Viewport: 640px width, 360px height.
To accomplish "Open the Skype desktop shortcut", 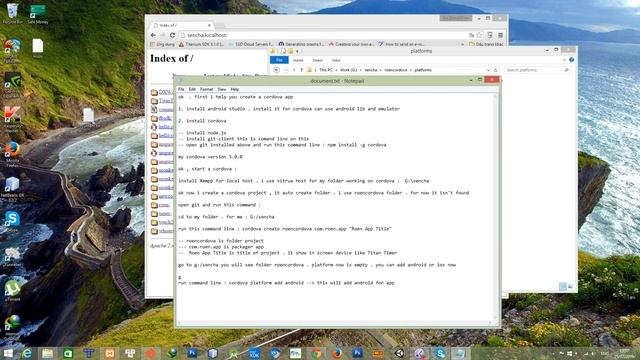I will (12, 222).
